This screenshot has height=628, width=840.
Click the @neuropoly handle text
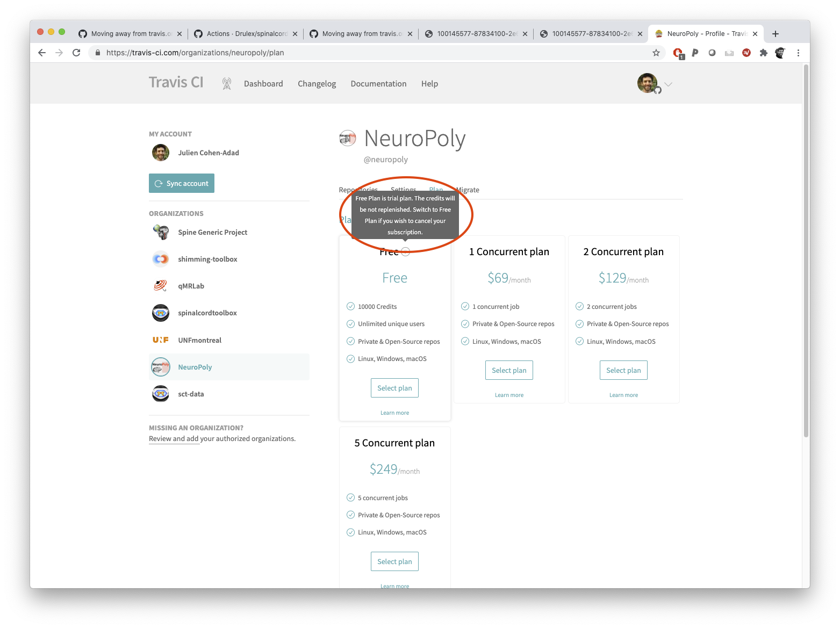point(386,160)
